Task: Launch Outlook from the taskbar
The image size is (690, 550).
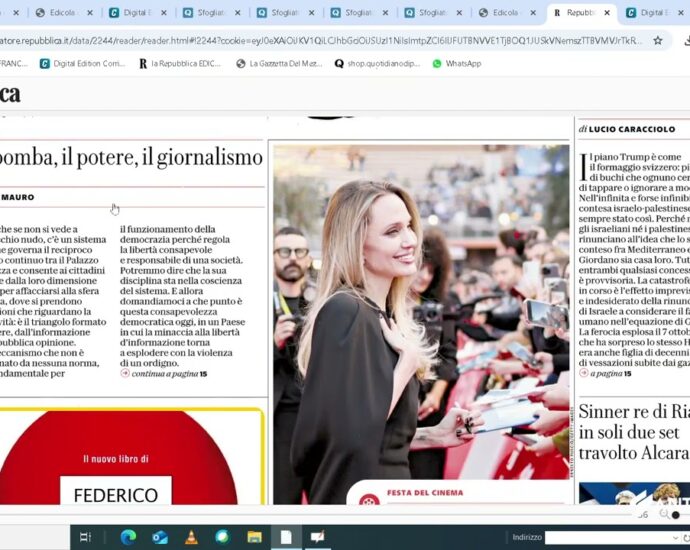Action: [160, 537]
